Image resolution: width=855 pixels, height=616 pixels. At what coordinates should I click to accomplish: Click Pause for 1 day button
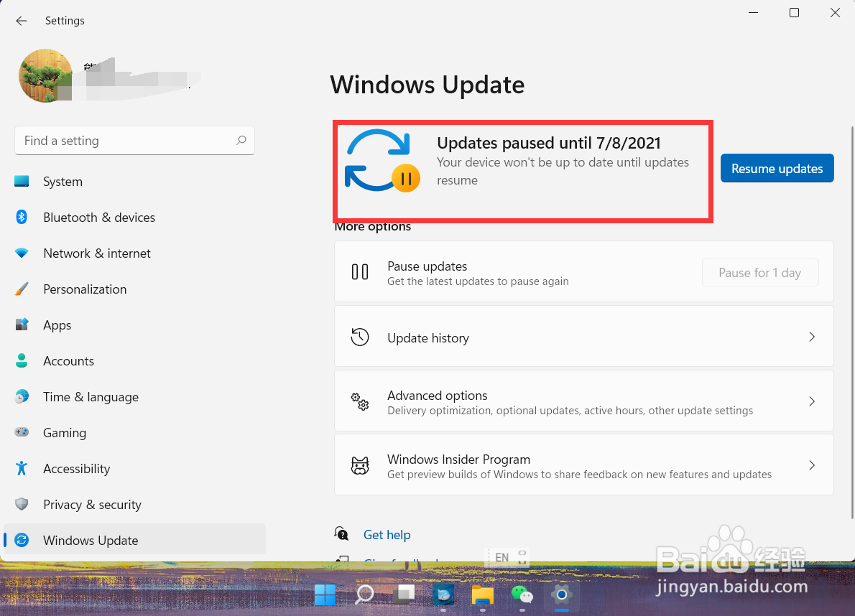[x=760, y=272]
